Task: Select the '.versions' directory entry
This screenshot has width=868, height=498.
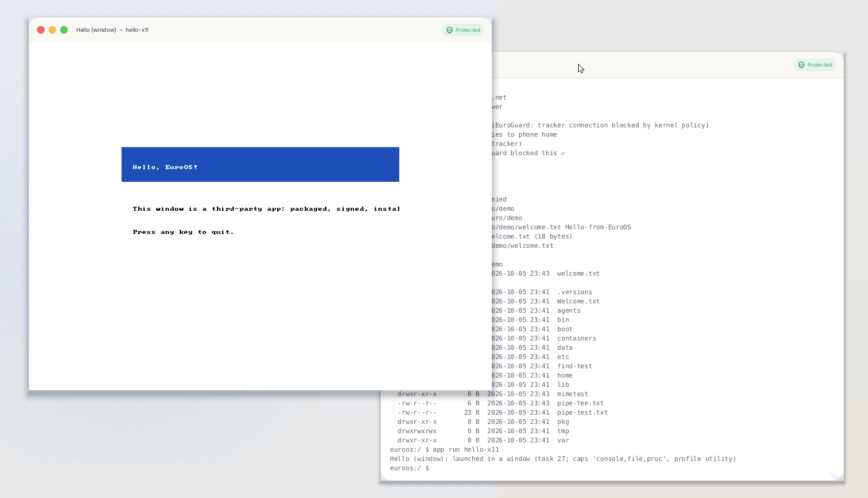Action: point(575,292)
